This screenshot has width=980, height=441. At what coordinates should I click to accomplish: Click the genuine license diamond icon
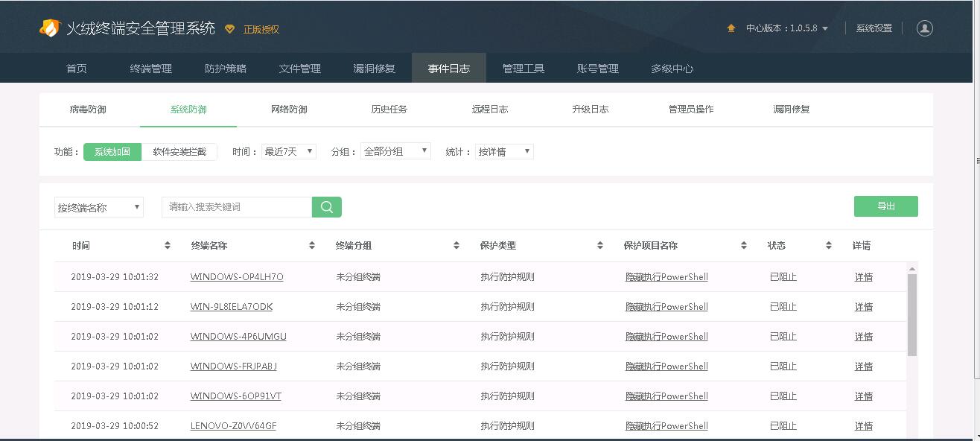click(229, 29)
